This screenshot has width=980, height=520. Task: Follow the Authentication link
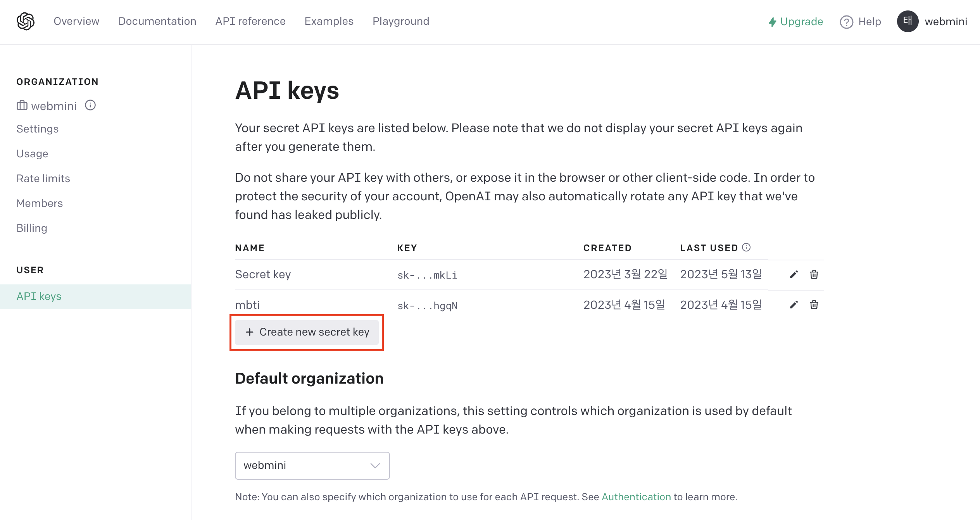[636, 497]
